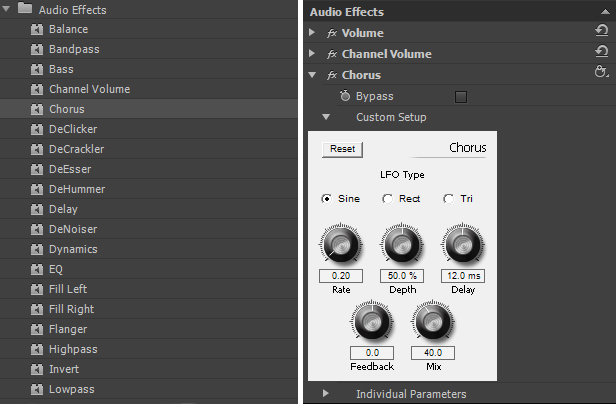Click the Reset icon for Channel Volume
The width and height of the screenshot is (616, 404).
pos(601,54)
